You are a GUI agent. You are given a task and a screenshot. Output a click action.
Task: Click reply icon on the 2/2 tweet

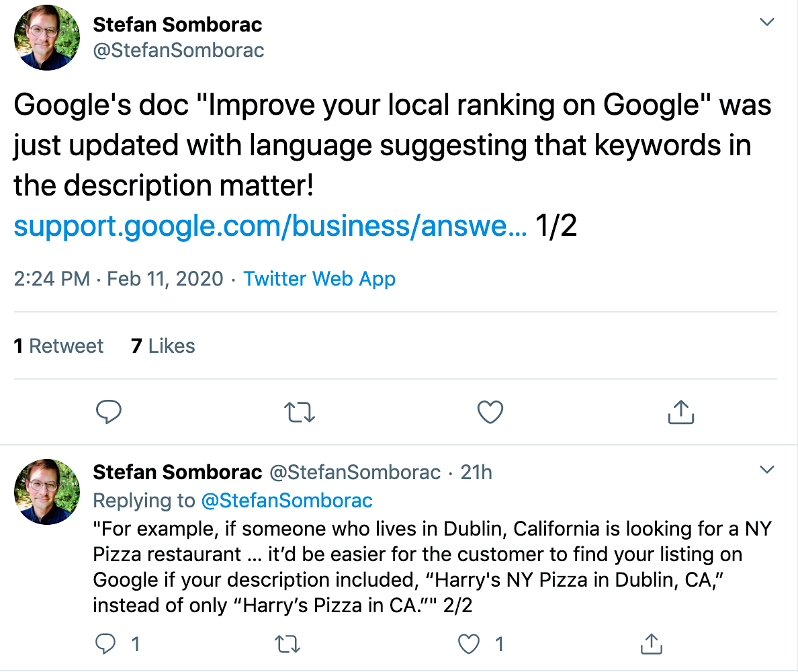[x=105, y=644]
